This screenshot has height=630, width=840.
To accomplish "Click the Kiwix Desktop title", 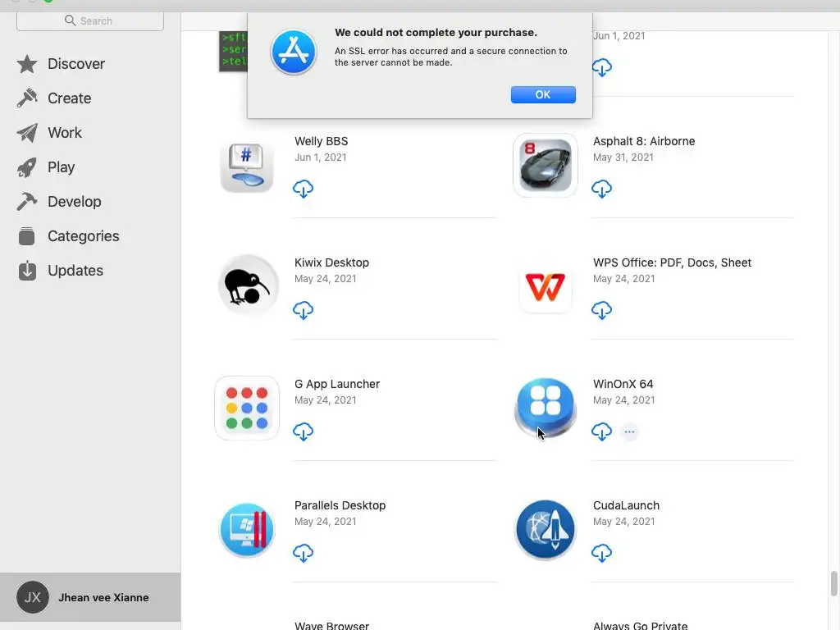I will coord(331,262).
